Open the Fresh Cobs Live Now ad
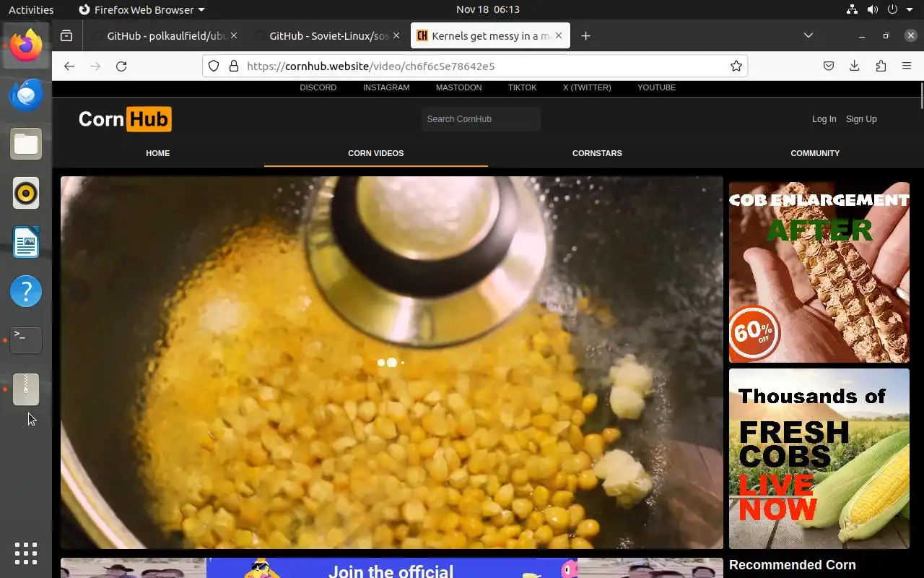Viewport: 924px width, 578px height. (x=819, y=459)
